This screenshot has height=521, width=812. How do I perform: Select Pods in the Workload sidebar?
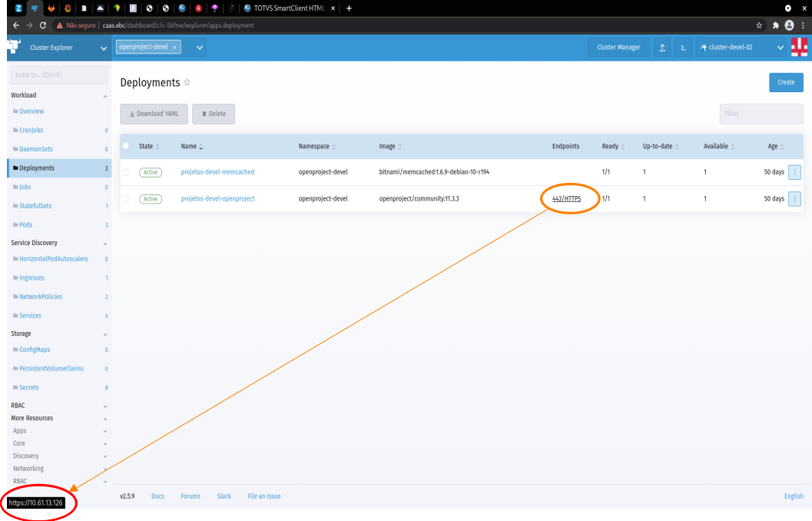[x=27, y=224]
